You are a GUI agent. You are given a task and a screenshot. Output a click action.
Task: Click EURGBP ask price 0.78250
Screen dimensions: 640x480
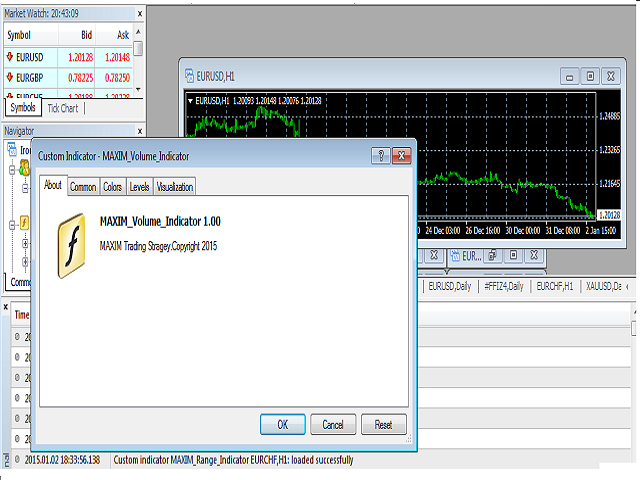point(117,77)
